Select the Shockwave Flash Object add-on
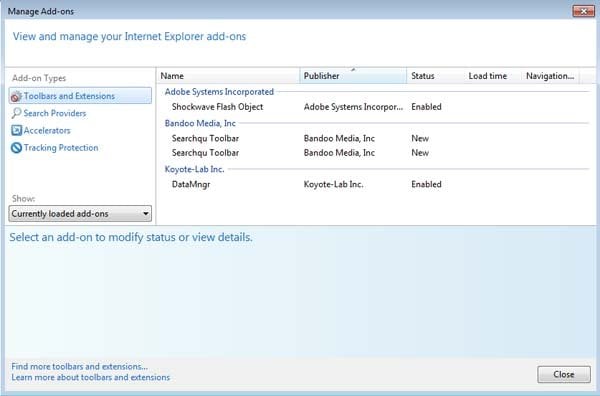The width and height of the screenshot is (600, 396). click(x=217, y=107)
